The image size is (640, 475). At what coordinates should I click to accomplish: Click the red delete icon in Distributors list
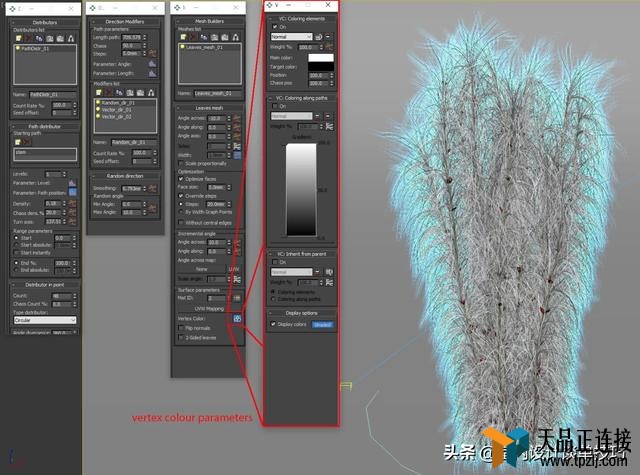29,38
